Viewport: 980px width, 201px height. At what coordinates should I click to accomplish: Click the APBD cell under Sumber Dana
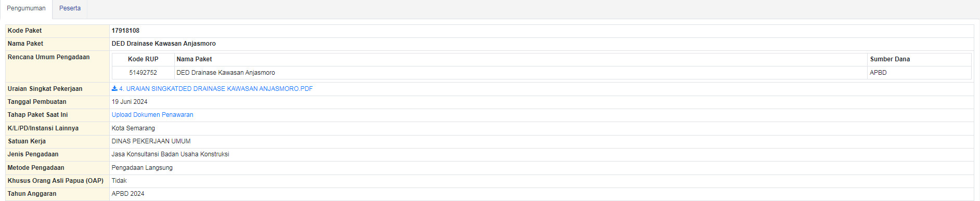click(919, 73)
